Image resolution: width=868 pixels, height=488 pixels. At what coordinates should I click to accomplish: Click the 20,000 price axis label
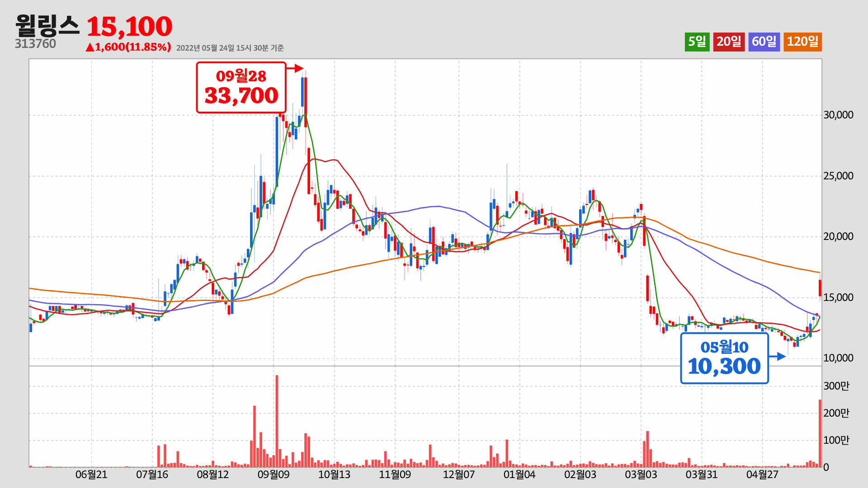tap(838, 236)
